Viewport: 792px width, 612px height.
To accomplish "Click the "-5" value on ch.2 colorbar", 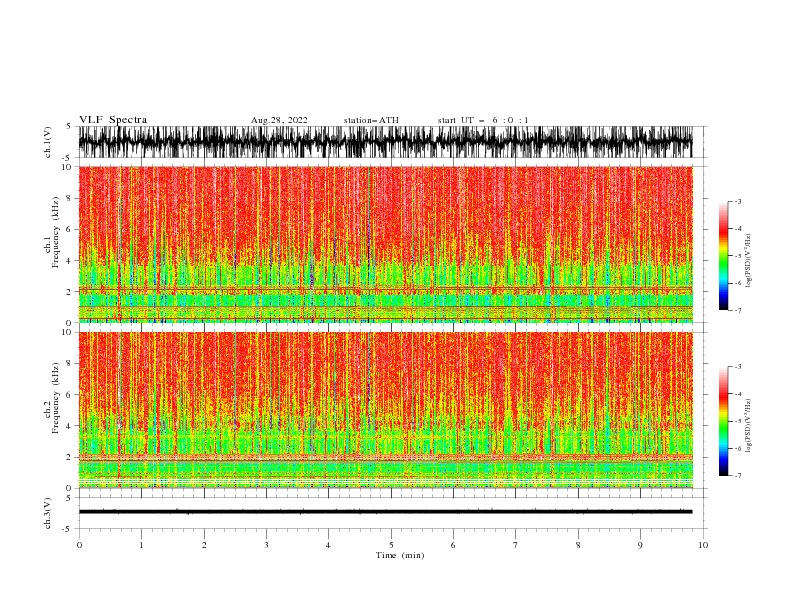I will pos(737,421).
